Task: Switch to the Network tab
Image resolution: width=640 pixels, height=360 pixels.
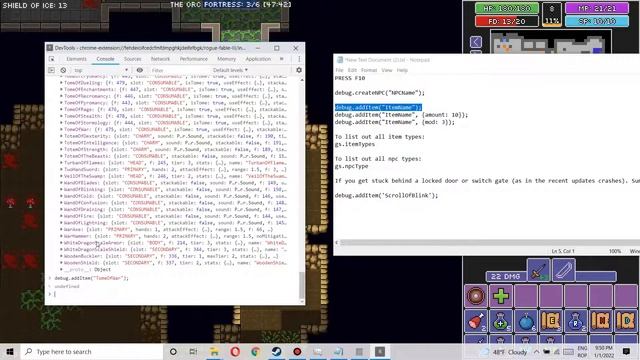Action: 160,59
